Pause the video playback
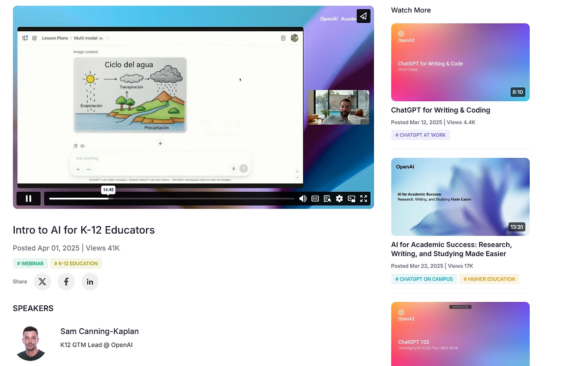This screenshot has width=588, height=366. pos(28,199)
